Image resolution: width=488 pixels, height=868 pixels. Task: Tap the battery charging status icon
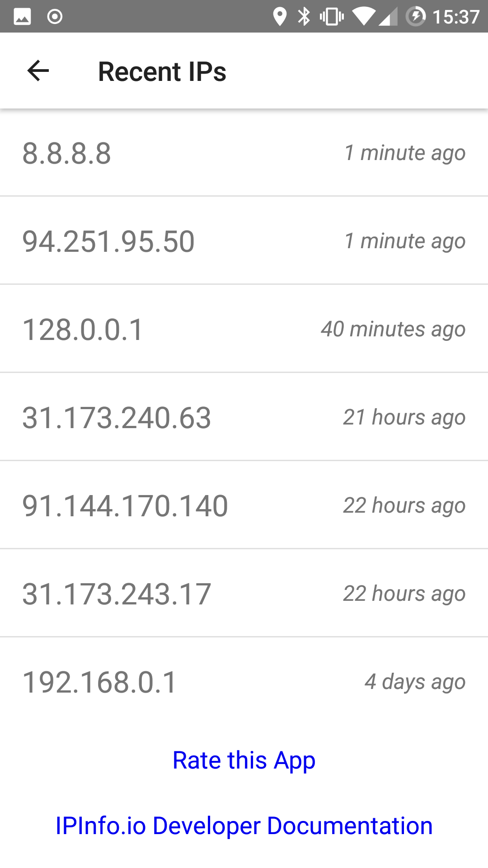tap(416, 17)
